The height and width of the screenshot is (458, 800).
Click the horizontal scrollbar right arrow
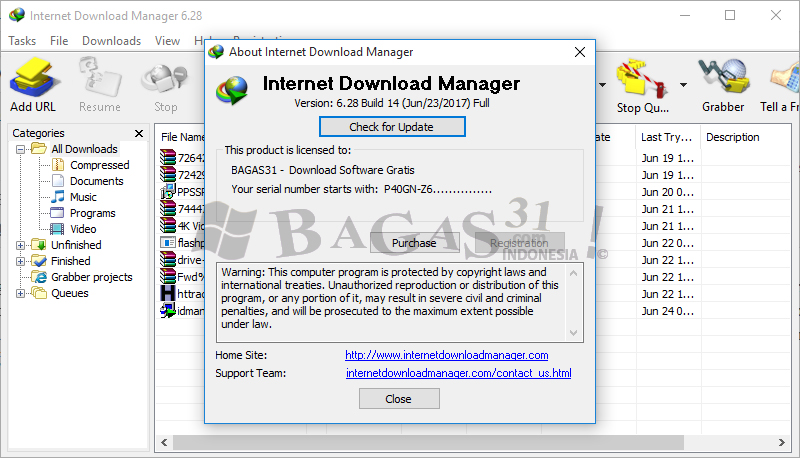(782, 442)
